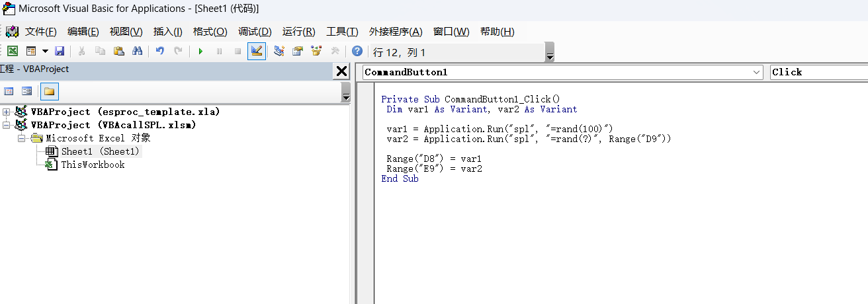Click View Object icon in project panel
The image size is (868, 304).
click(27, 91)
